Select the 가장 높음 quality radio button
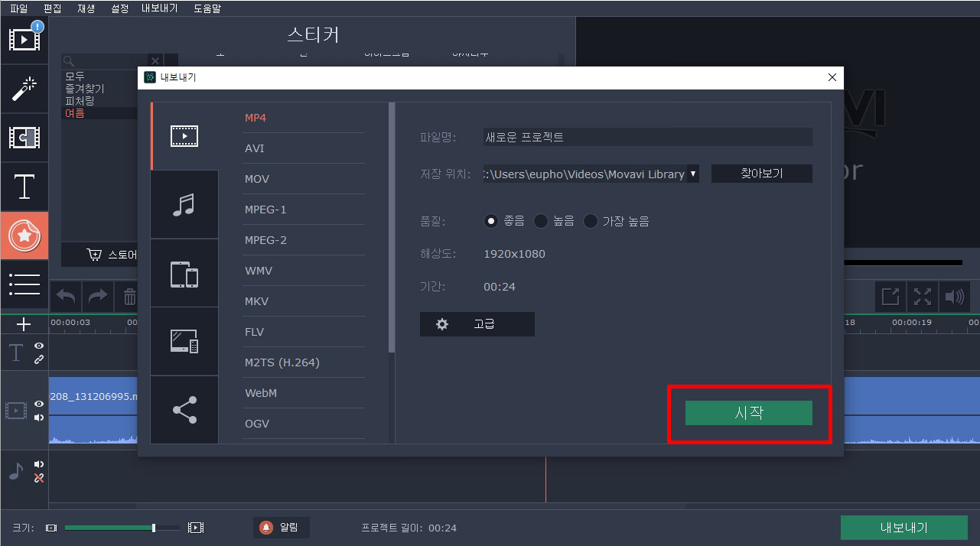The height and width of the screenshot is (546, 980). click(591, 220)
